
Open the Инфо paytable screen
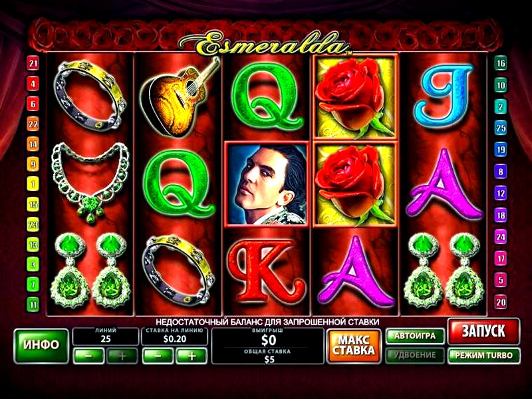[41, 346]
